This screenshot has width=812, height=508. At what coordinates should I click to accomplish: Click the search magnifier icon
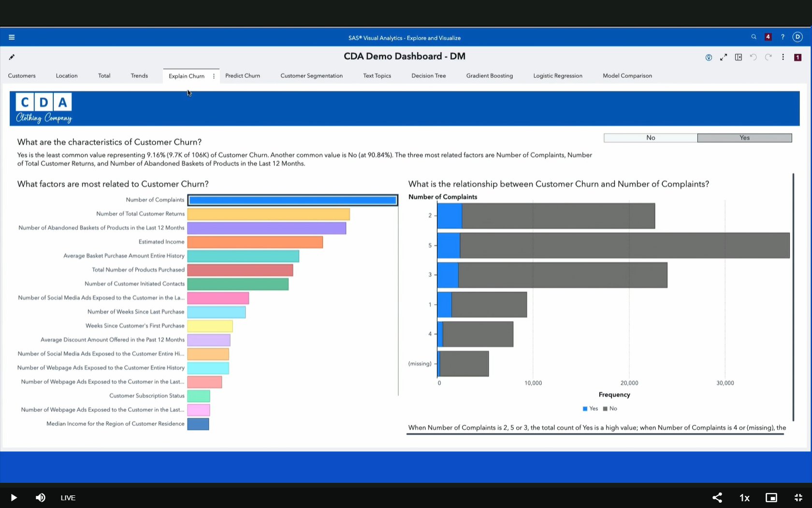[x=754, y=37]
